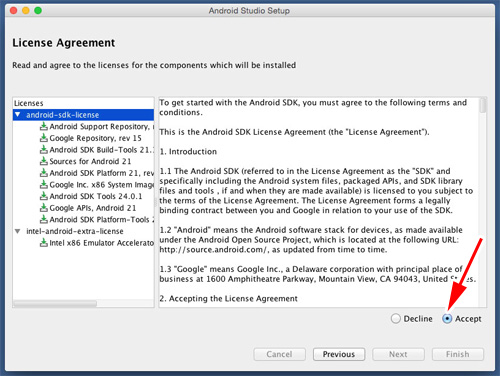Click the Finish button
The height and width of the screenshot is (376, 500).
point(458,354)
